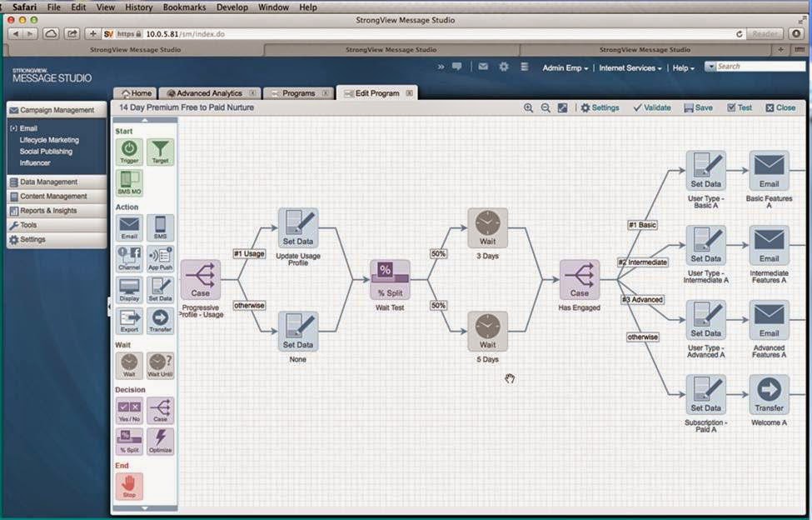Pick the App Push action icon

click(160, 258)
